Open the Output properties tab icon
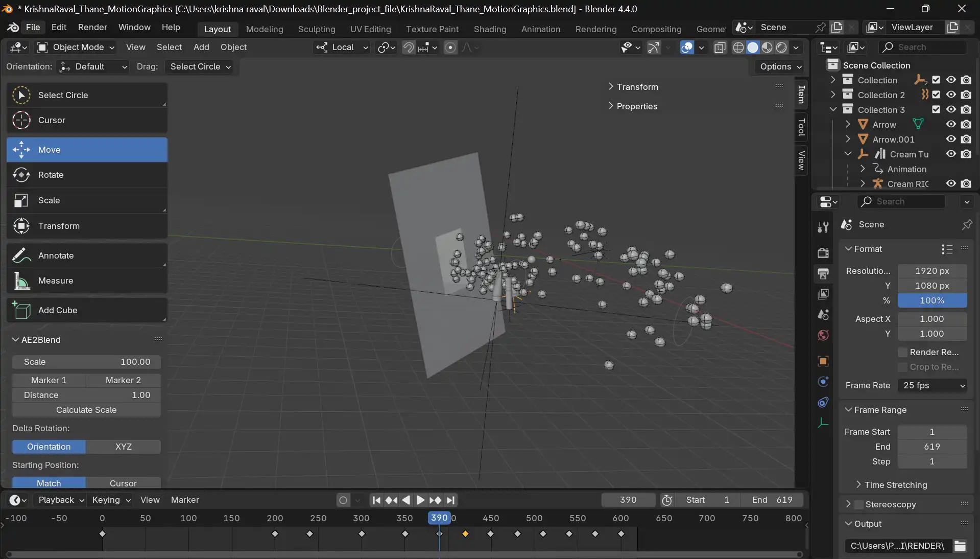Image resolution: width=980 pixels, height=559 pixels. click(823, 273)
